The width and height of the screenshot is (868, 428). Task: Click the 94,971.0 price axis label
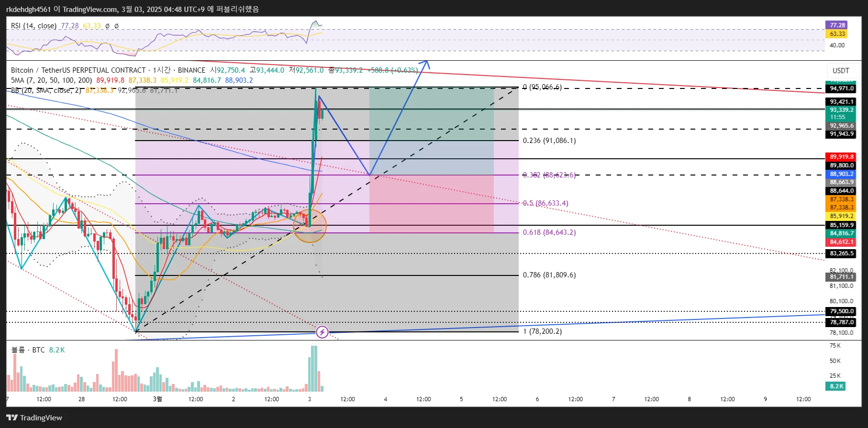coord(841,88)
